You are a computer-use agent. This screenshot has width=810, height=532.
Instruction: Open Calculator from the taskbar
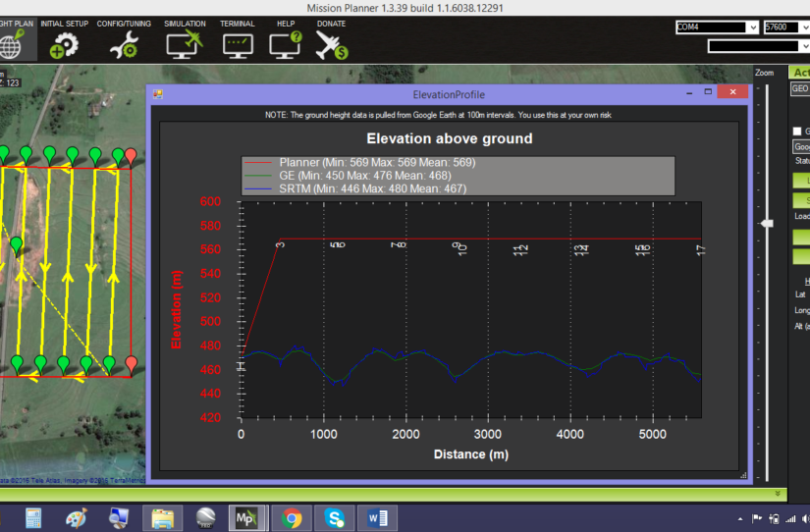pos(33,518)
